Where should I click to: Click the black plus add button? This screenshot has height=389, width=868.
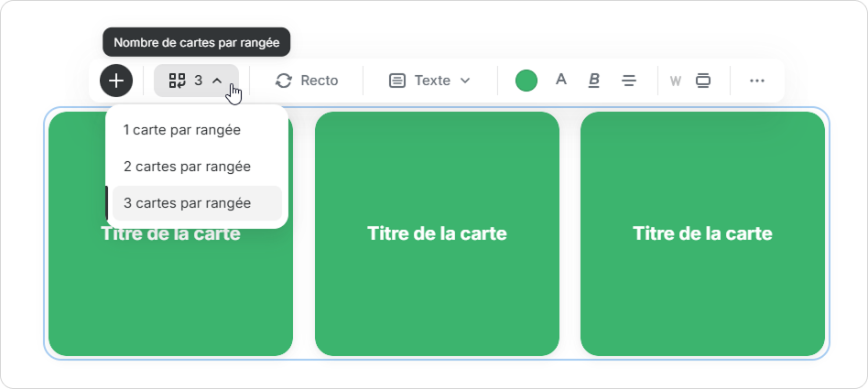point(116,81)
